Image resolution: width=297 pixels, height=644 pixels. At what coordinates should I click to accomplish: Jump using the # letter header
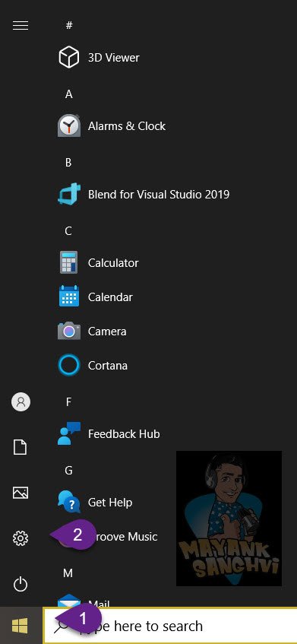tap(69, 25)
